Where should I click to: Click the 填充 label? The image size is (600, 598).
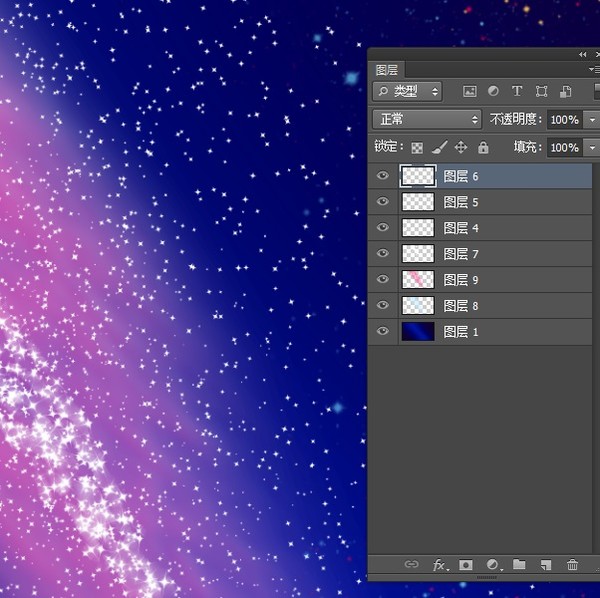click(528, 147)
